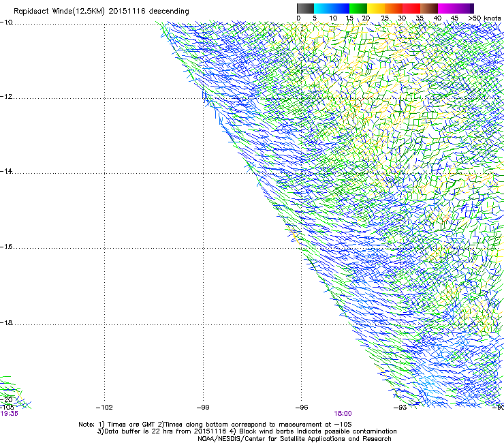Click the purple 18:00 time label
The image size is (504, 443).
click(343, 414)
